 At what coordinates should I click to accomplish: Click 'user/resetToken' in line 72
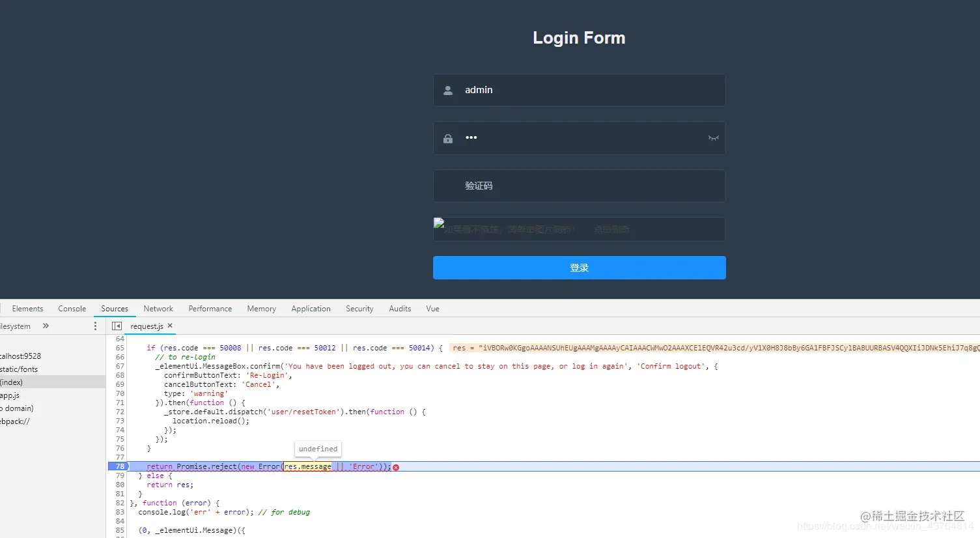point(305,412)
